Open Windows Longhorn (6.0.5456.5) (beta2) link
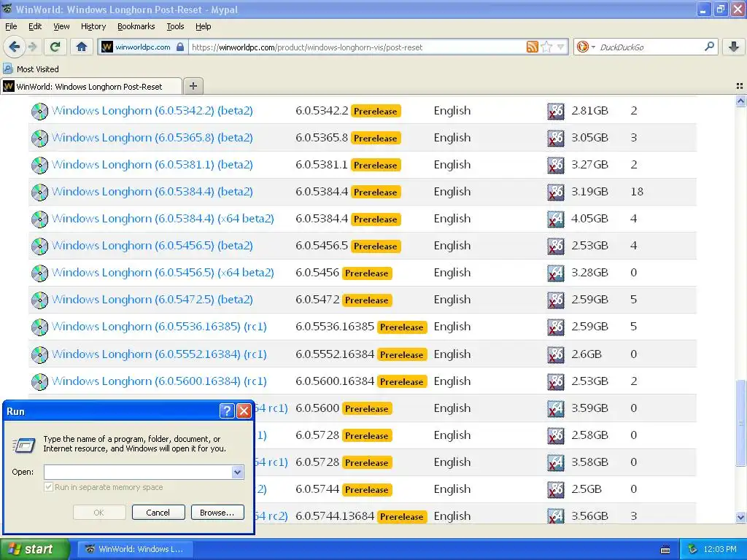 point(152,246)
